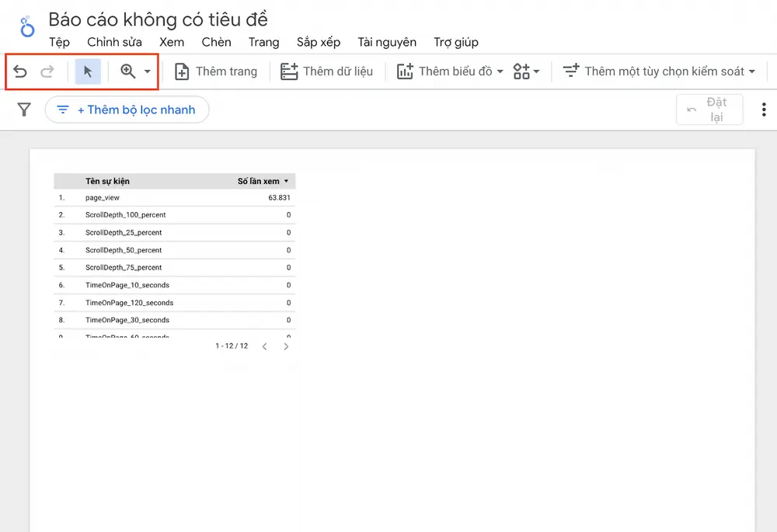Click the filter funnel icon
The image size is (777, 532).
tap(24, 110)
